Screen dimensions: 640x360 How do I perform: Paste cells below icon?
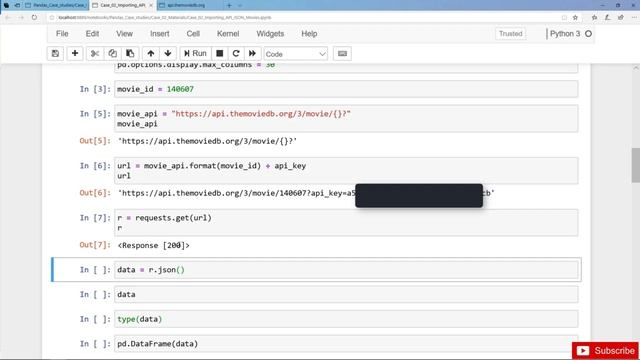130,53
